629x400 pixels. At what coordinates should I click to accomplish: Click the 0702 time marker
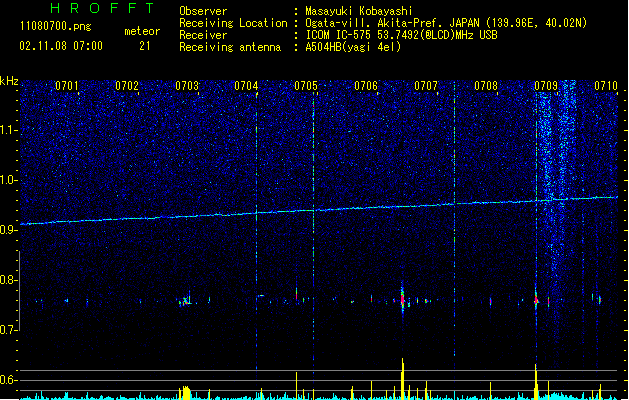click(x=127, y=86)
